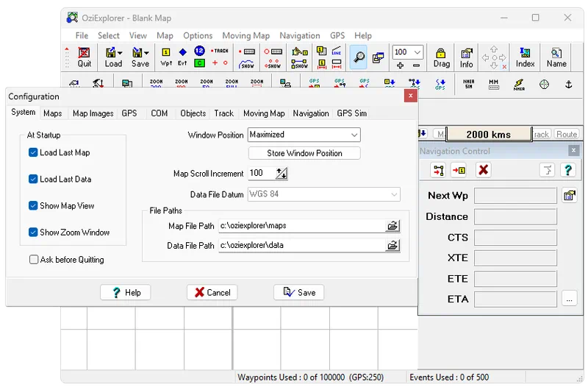
Task: Toggle the Show Zoom Window checkbox
Action: coord(33,233)
